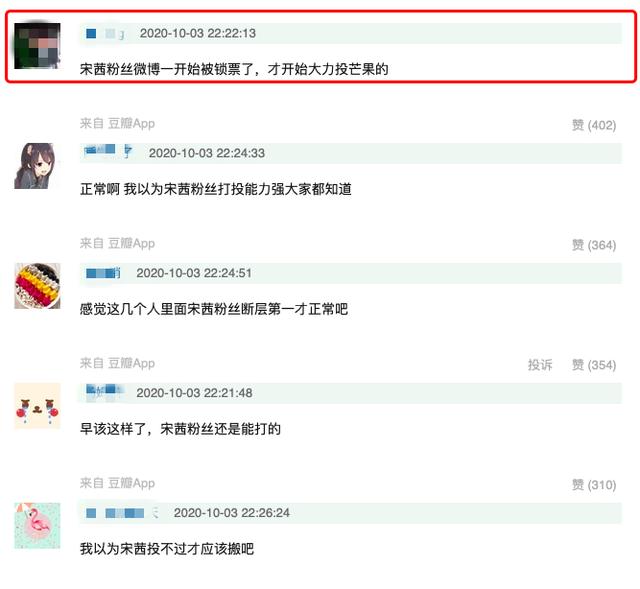Open the anime girl avatar profile

37,166
